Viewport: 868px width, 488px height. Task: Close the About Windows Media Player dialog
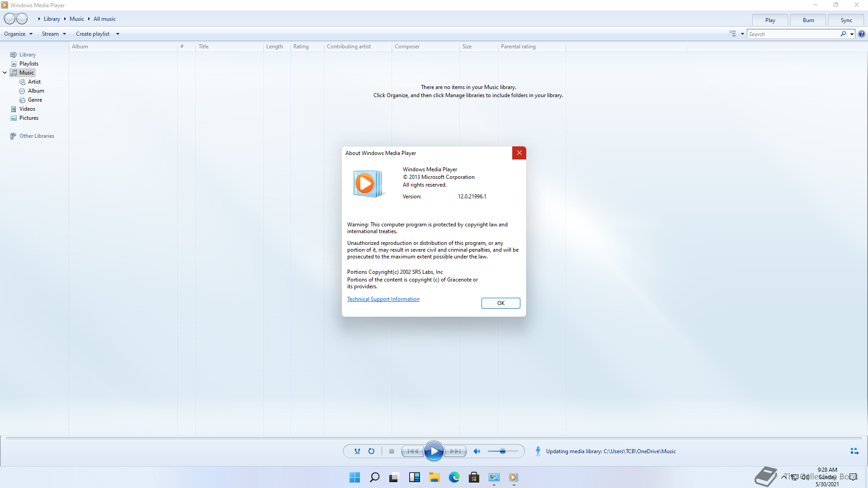tap(519, 153)
